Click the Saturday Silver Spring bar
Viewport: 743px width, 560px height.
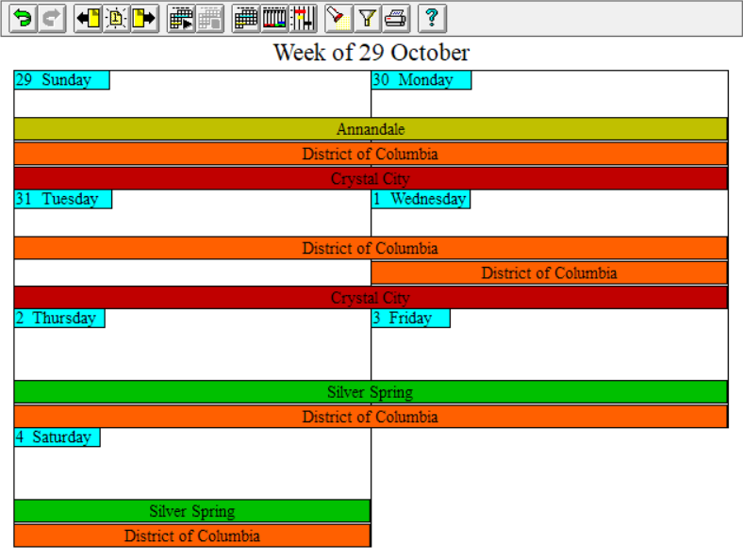click(x=192, y=511)
